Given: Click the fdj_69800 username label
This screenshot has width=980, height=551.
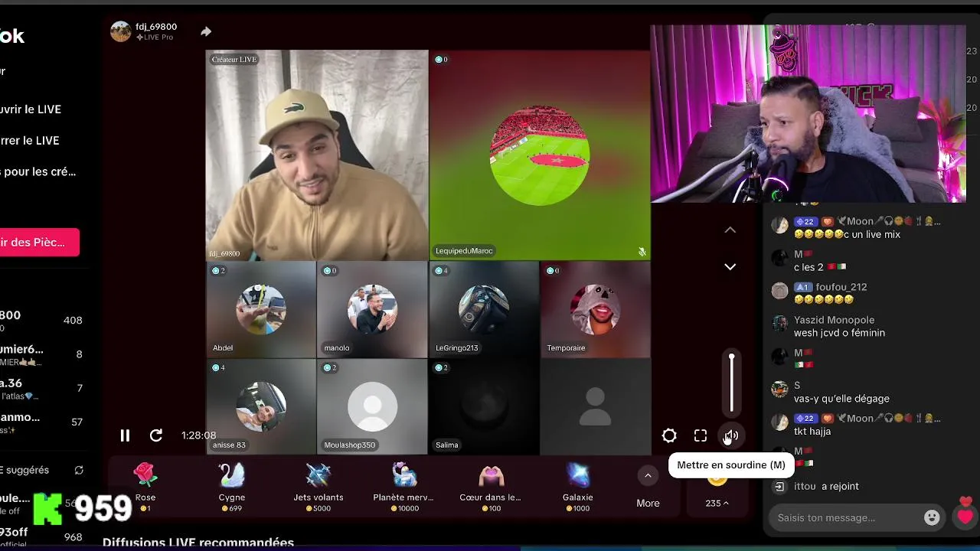Looking at the screenshot, I should (x=156, y=27).
